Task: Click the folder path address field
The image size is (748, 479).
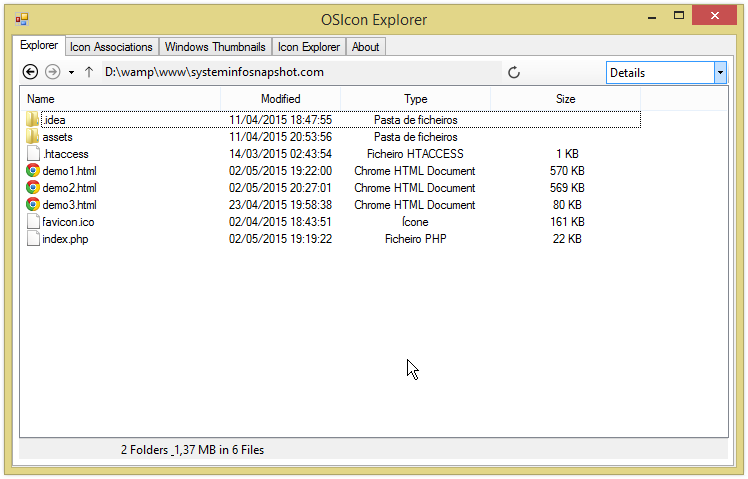Action: [301, 72]
